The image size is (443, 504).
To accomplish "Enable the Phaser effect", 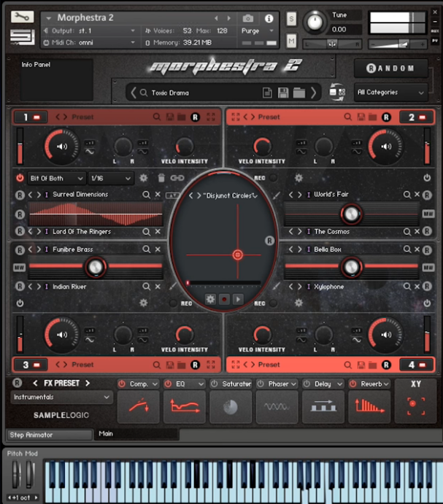I will click(x=261, y=384).
